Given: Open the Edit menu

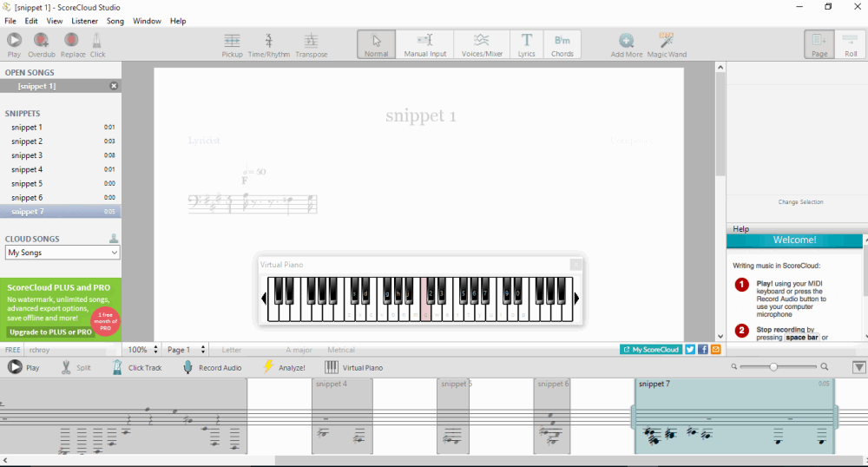Looking at the screenshot, I should [x=31, y=21].
